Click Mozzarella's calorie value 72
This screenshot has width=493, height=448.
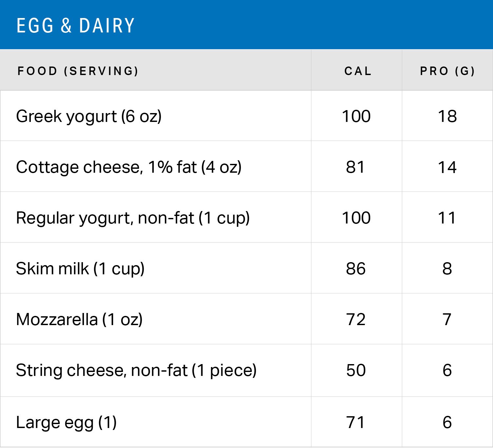(x=356, y=320)
